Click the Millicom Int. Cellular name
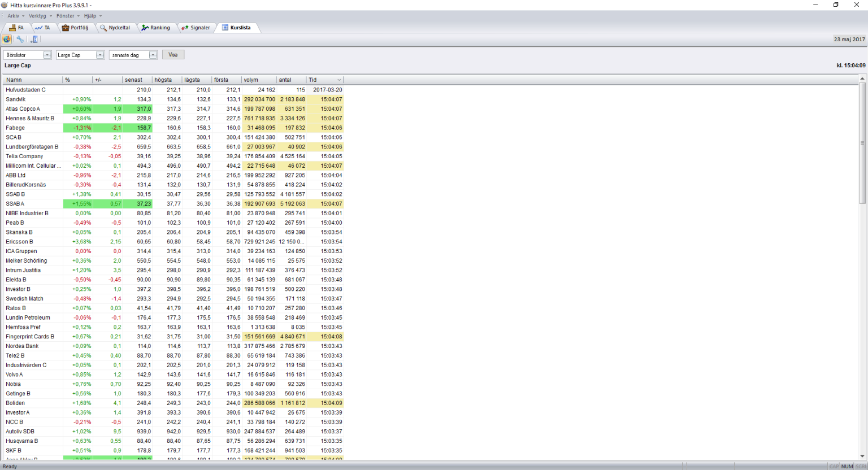 33,166
